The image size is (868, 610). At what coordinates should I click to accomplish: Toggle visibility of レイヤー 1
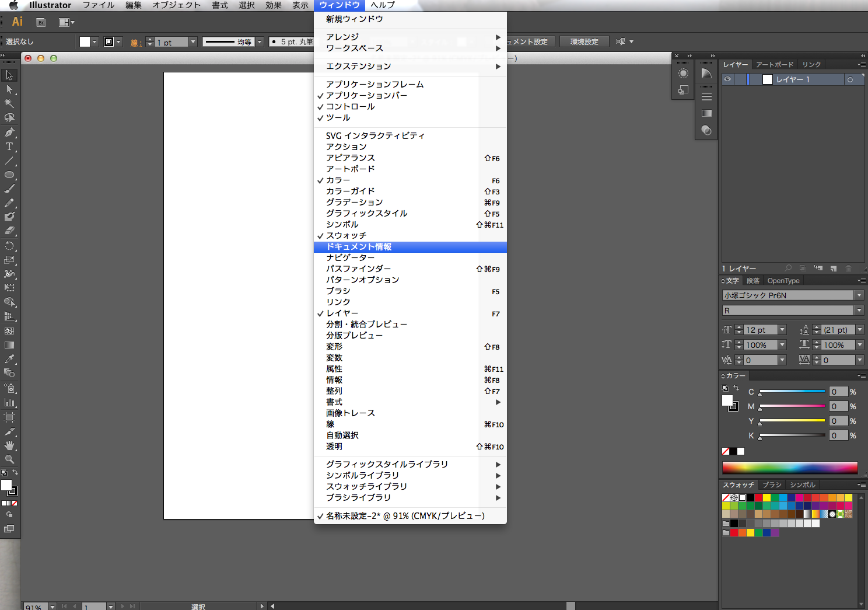727,79
